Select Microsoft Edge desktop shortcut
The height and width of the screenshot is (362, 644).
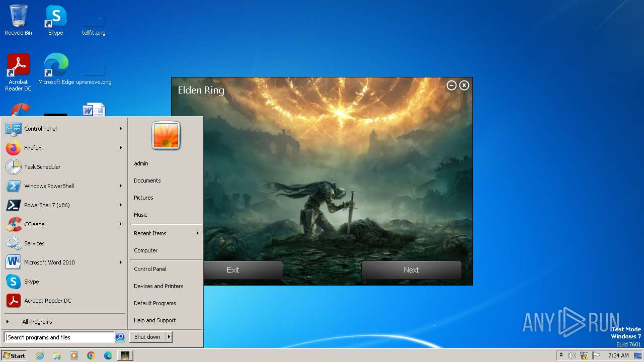pyautogui.click(x=56, y=69)
